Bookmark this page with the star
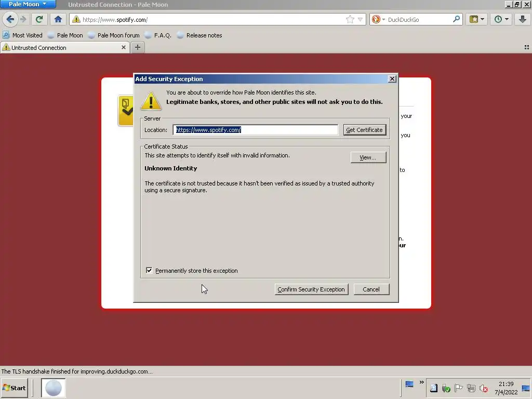 pos(350,19)
